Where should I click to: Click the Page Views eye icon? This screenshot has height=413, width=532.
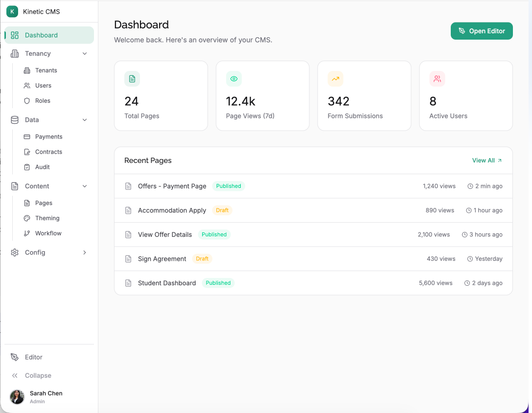[x=234, y=79]
